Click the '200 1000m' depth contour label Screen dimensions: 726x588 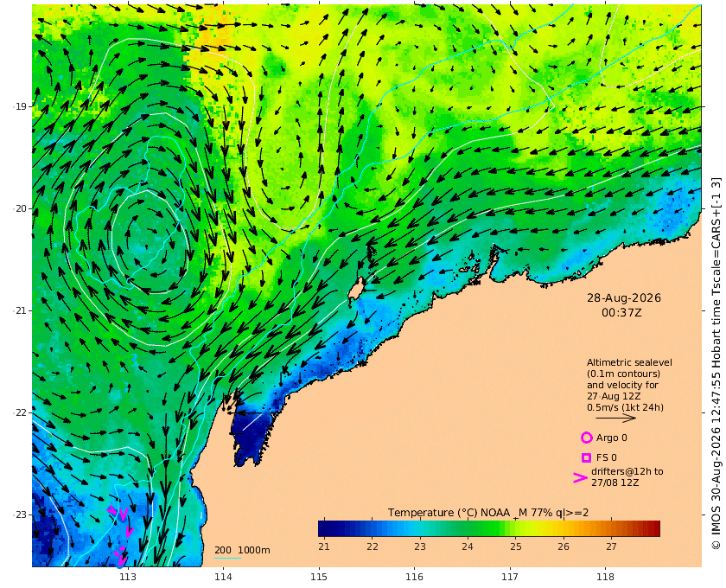[242, 550]
